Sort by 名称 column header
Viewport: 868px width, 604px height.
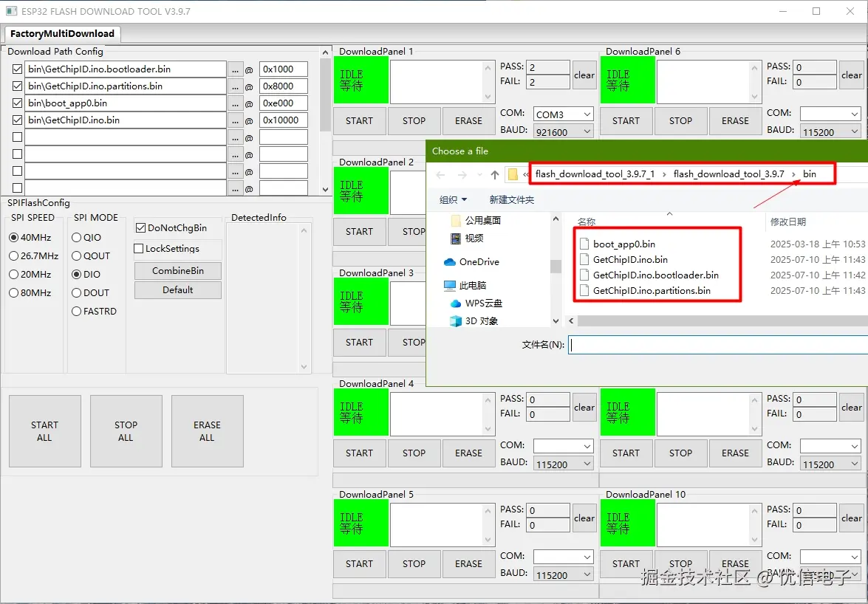click(587, 222)
